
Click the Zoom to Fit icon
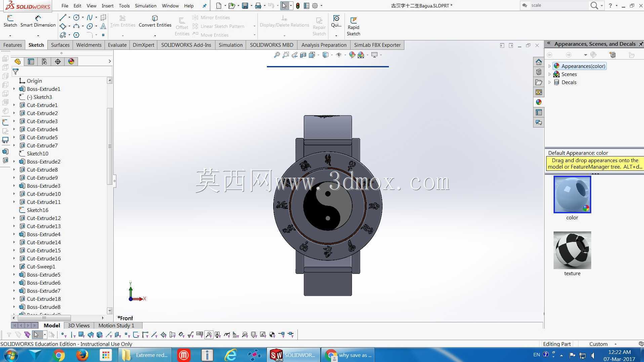point(277,55)
